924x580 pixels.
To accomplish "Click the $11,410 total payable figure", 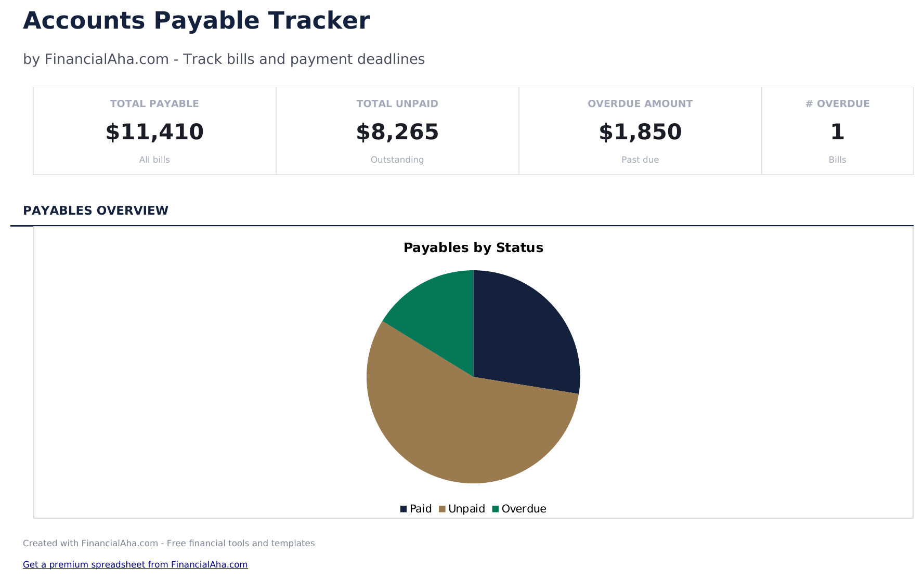I will 154,132.
